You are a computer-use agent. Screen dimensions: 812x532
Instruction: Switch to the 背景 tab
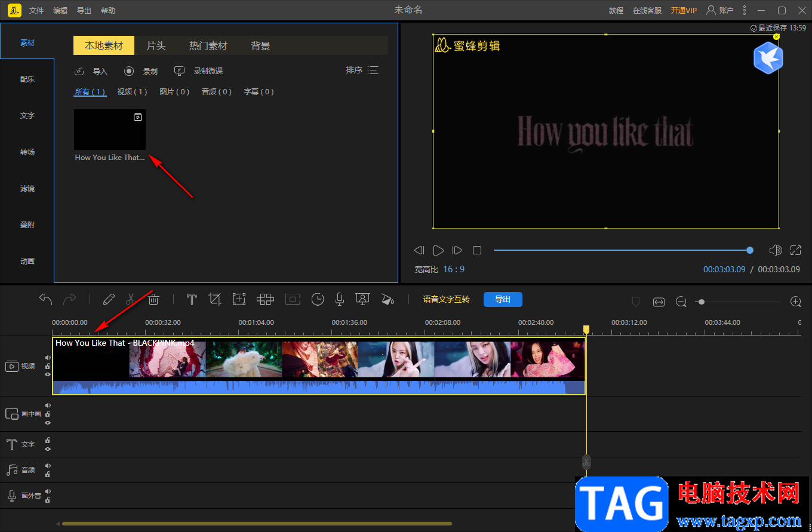pyautogui.click(x=261, y=45)
